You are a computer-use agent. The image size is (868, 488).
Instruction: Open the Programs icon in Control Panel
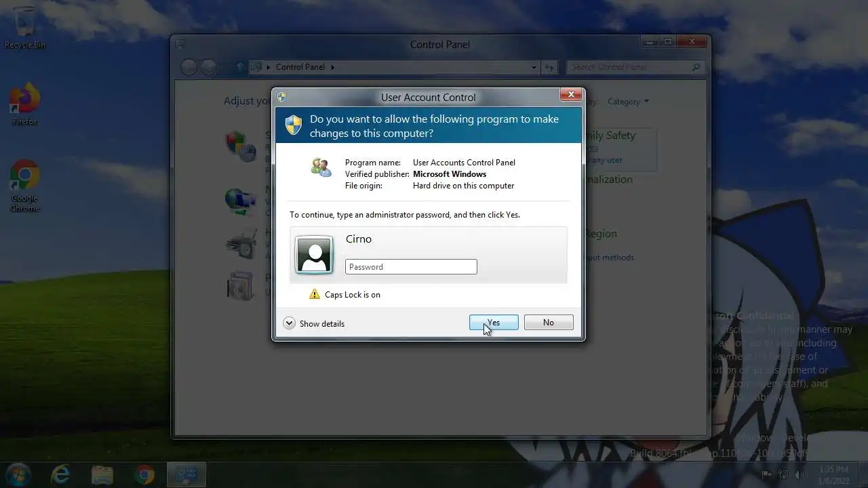(x=241, y=285)
